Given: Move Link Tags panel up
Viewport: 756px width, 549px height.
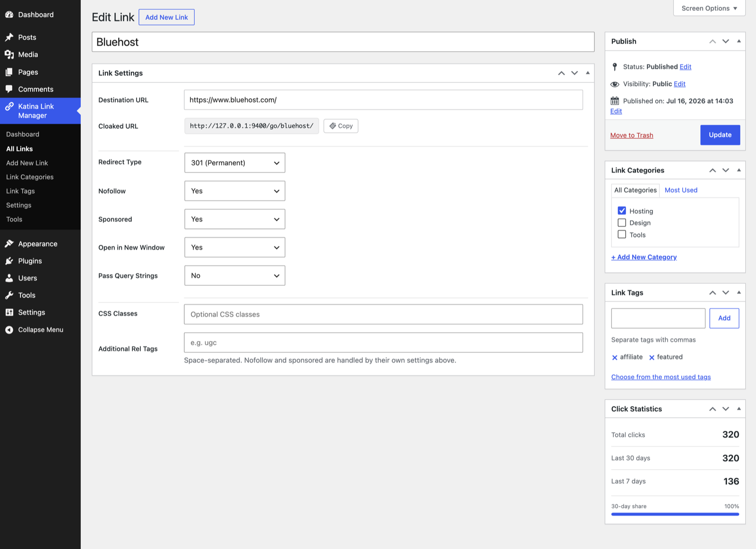Looking at the screenshot, I should [x=713, y=293].
